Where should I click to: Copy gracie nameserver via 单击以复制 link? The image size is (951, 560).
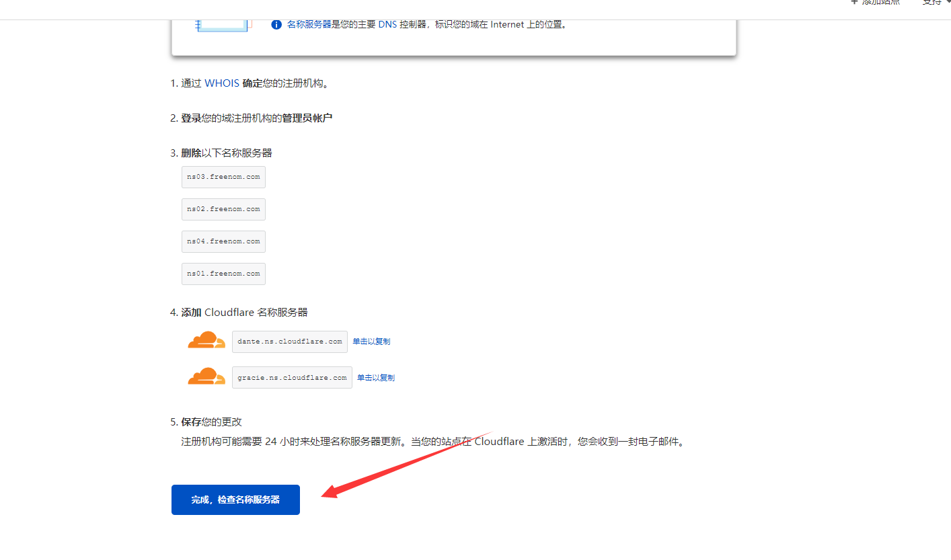[x=376, y=378]
